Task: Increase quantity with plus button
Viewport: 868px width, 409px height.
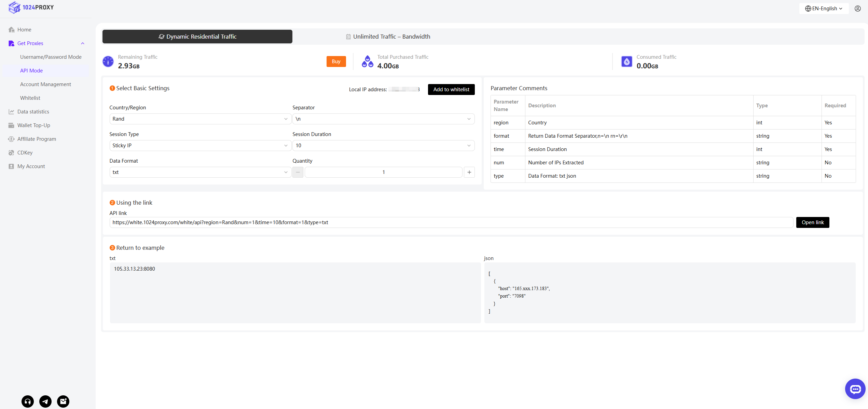Action: [x=469, y=172]
